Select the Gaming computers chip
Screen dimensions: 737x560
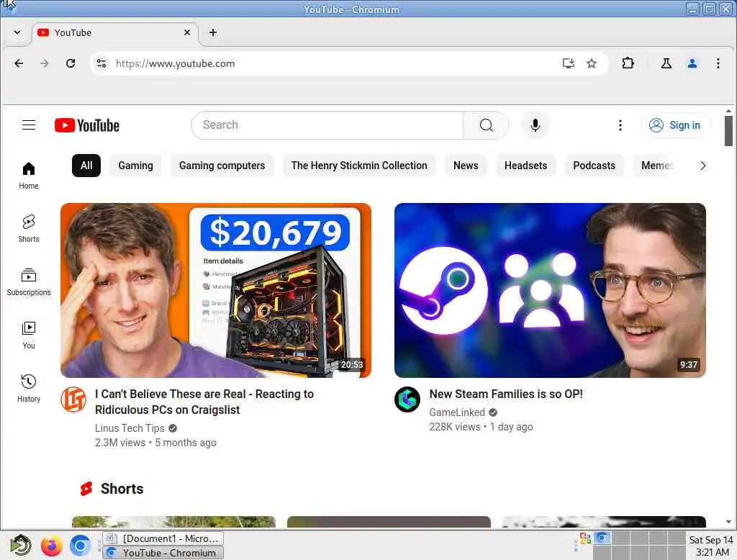pyautogui.click(x=222, y=166)
